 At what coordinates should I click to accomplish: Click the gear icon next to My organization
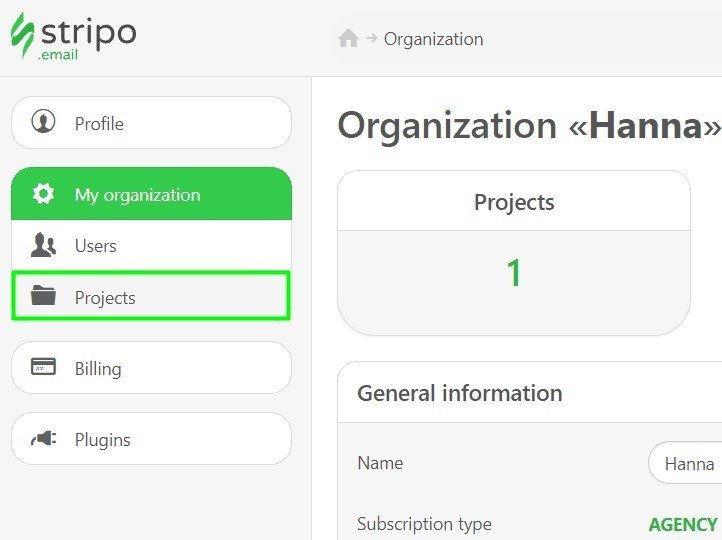(x=43, y=193)
